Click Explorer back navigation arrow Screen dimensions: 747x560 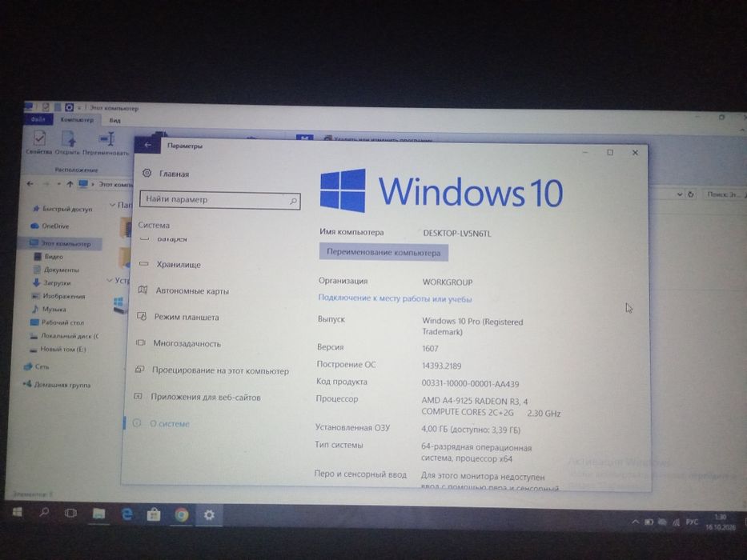tap(30, 183)
